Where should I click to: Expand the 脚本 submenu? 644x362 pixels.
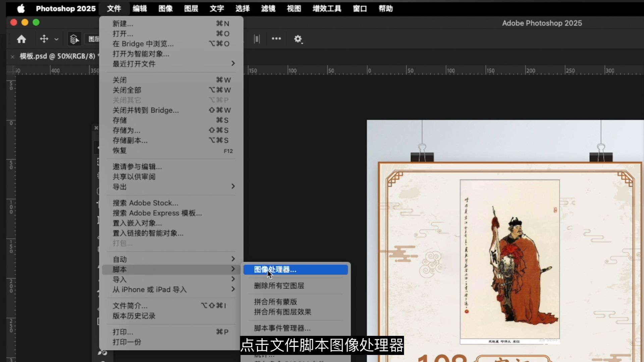[x=171, y=269]
